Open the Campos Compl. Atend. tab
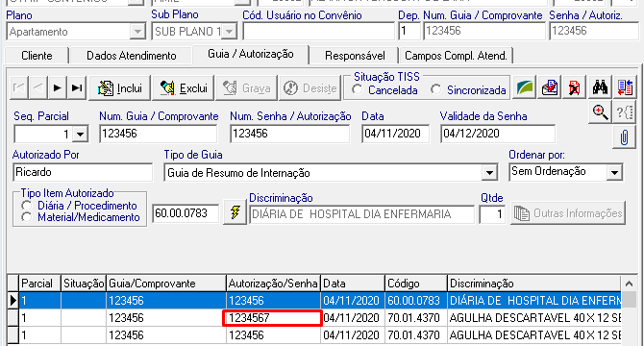The width and height of the screenshot is (644, 346). click(x=456, y=56)
